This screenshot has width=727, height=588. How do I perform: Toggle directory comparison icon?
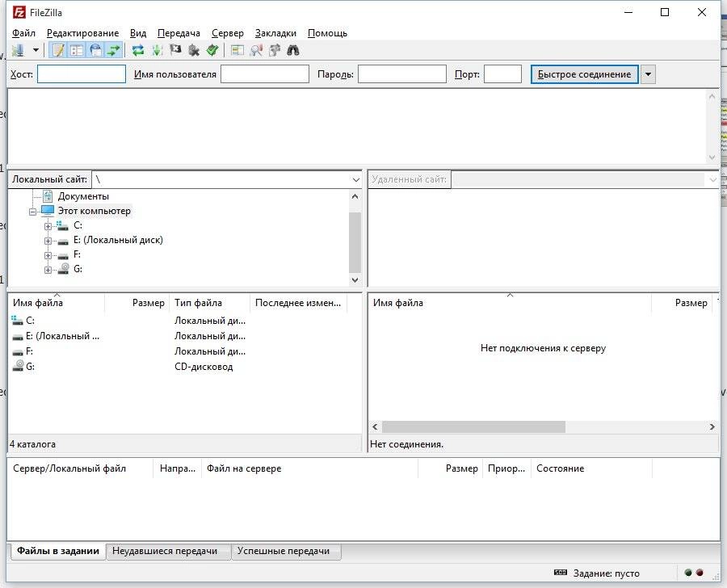pos(256,50)
